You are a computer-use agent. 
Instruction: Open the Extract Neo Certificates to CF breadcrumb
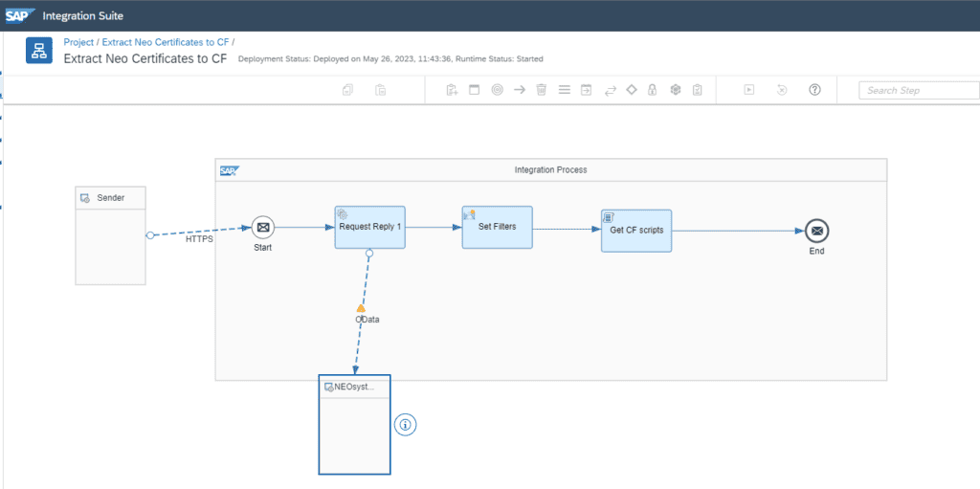tap(166, 42)
